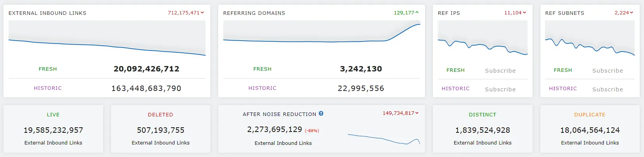
Task: Open the External Inbound Links trend chart
Action: click(x=107, y=39)
